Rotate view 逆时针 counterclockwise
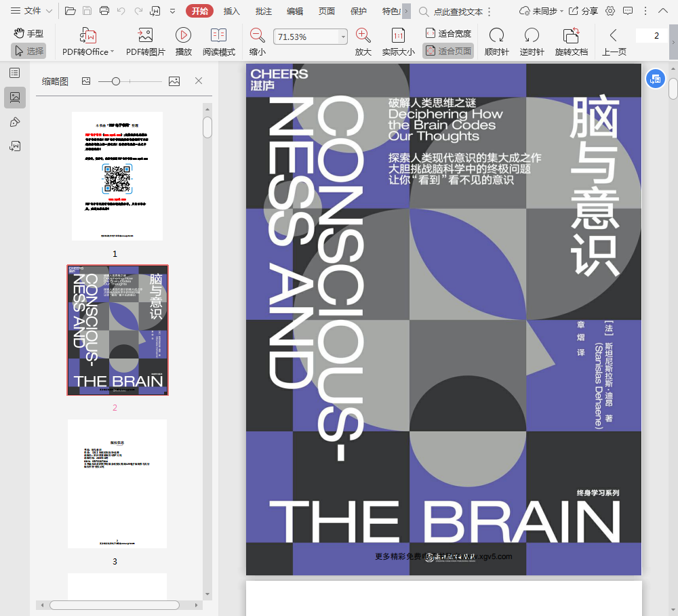Viewport: 678px width, 616px height. pos(532,42)
